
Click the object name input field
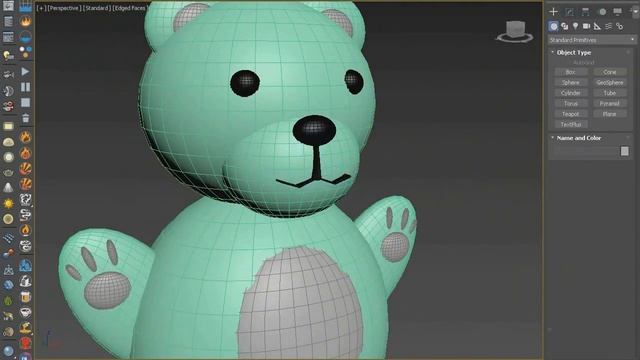(586, 151)
